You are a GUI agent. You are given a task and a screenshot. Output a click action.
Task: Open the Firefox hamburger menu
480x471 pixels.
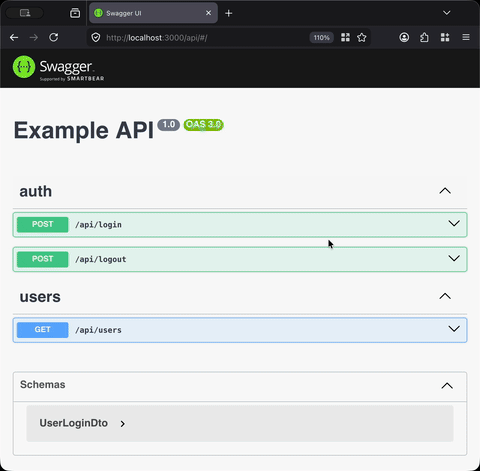point(466,37)
